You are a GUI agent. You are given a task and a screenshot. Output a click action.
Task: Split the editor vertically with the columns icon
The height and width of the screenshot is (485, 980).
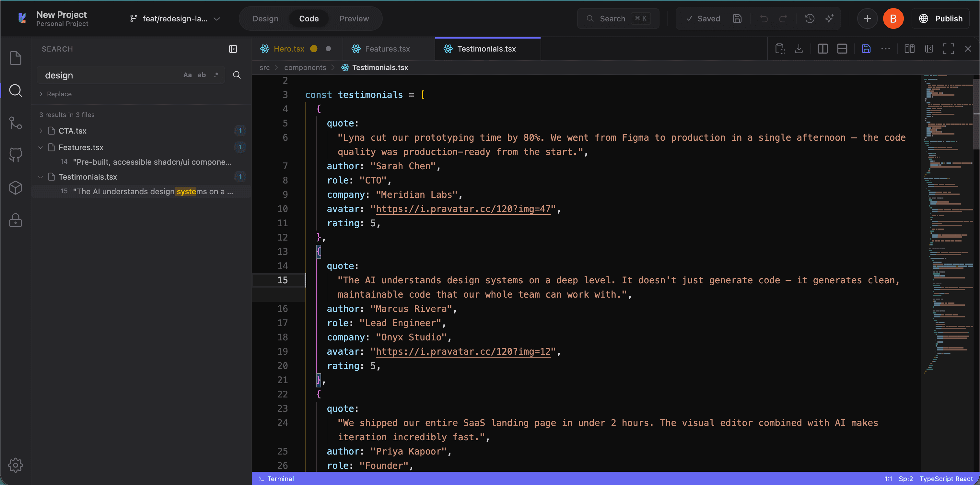point(822,49)
